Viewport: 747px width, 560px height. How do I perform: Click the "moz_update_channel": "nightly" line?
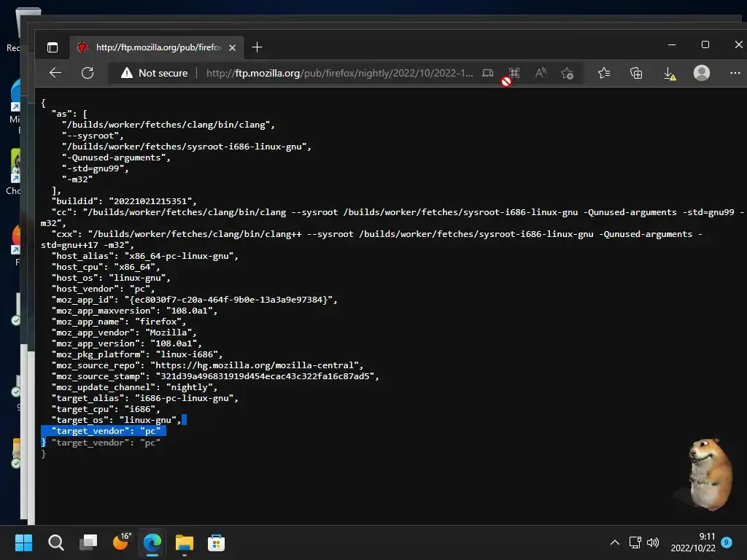134,387
